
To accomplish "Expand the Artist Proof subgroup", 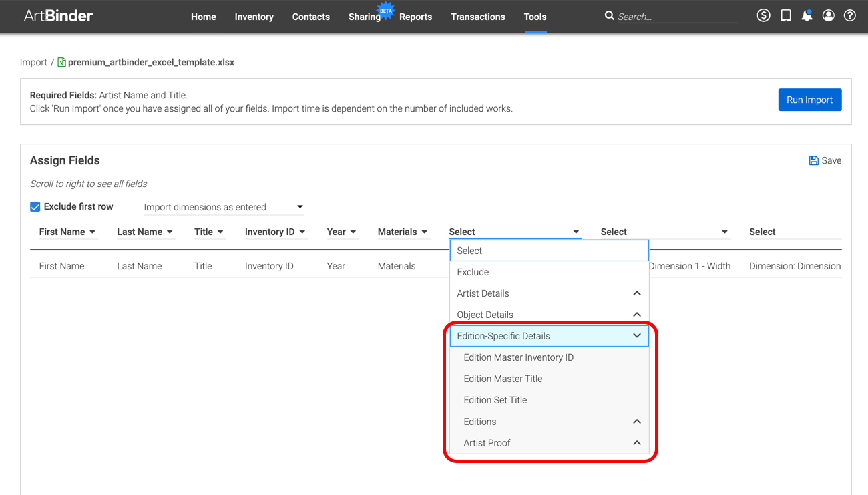I will (x=549, y=443).
